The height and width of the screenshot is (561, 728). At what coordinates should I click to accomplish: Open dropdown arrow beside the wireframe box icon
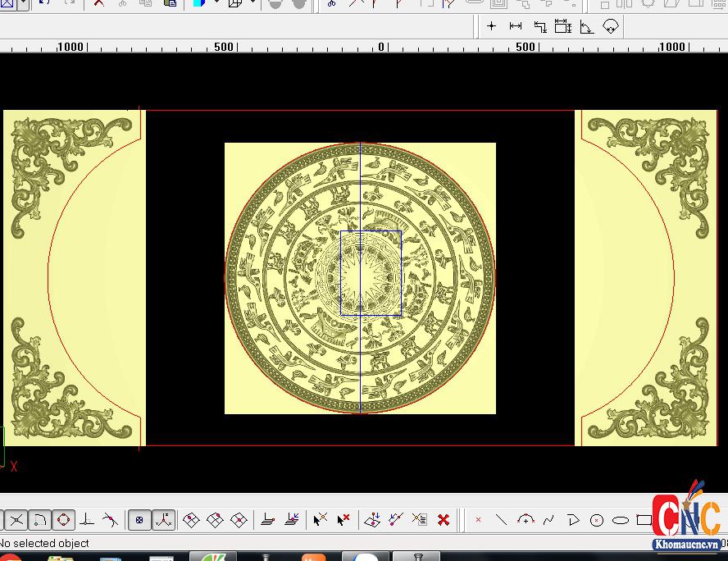point(253,3)
